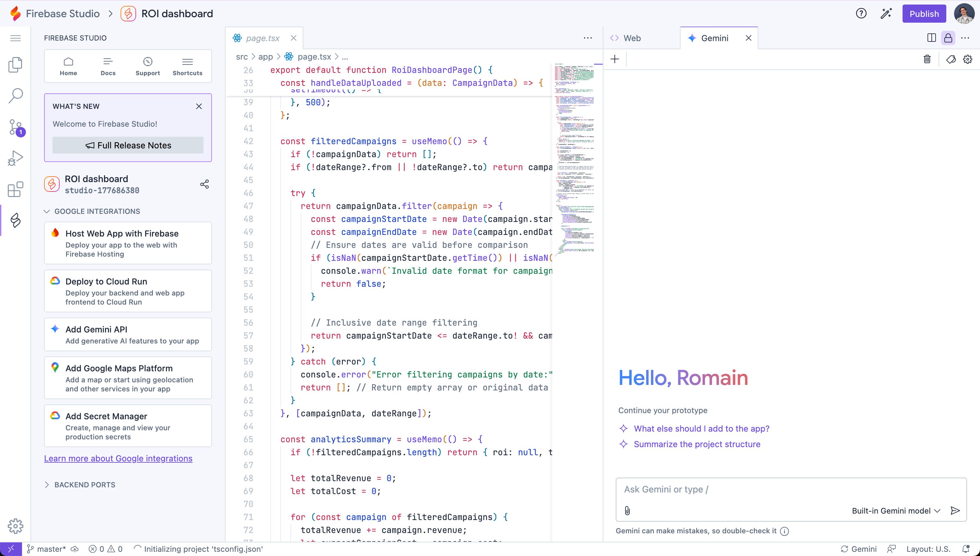The height and width of the screenshot is (556, 980).
Task: Click the info icon beside Gemini disclaimer
Action: tap(785, 531)
